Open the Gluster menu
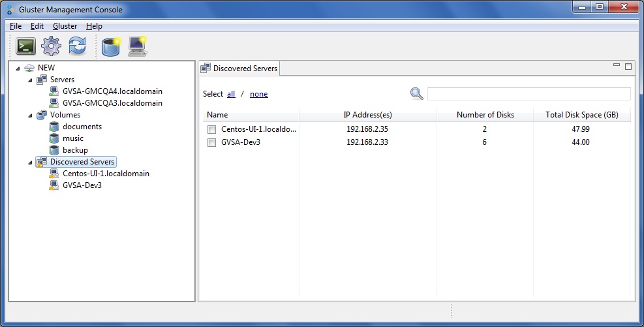The image size is (644, 327). 65,26
